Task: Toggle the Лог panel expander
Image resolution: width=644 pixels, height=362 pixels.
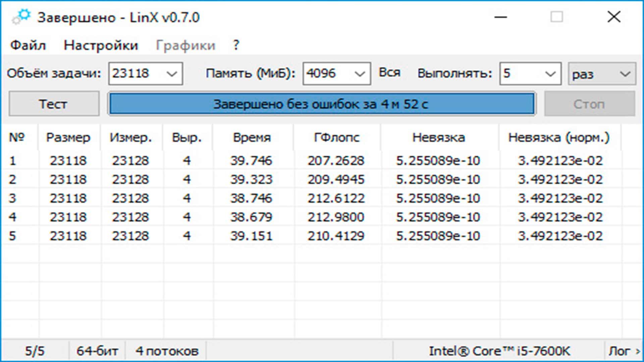Action: (624, 351)
